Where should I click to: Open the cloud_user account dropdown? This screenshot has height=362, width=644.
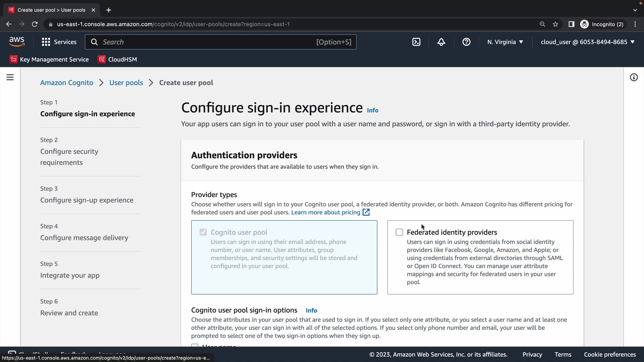click(x=588, y=42)
